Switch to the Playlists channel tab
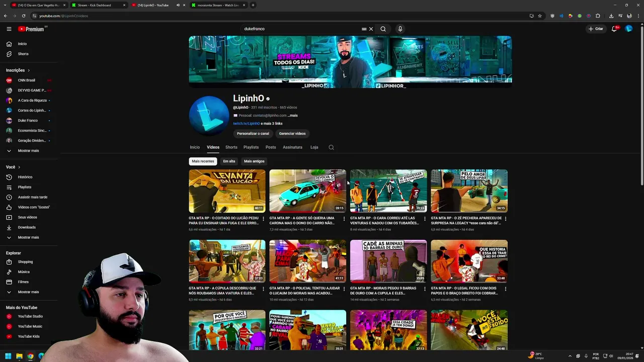This screenshot has height=362, width=644. tap(251, 147)
